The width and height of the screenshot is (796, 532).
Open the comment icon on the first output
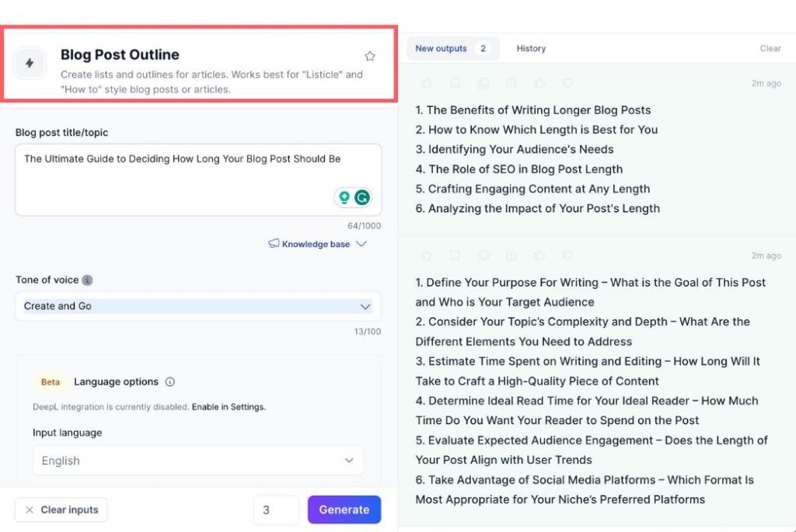click(x=484, y=83)
